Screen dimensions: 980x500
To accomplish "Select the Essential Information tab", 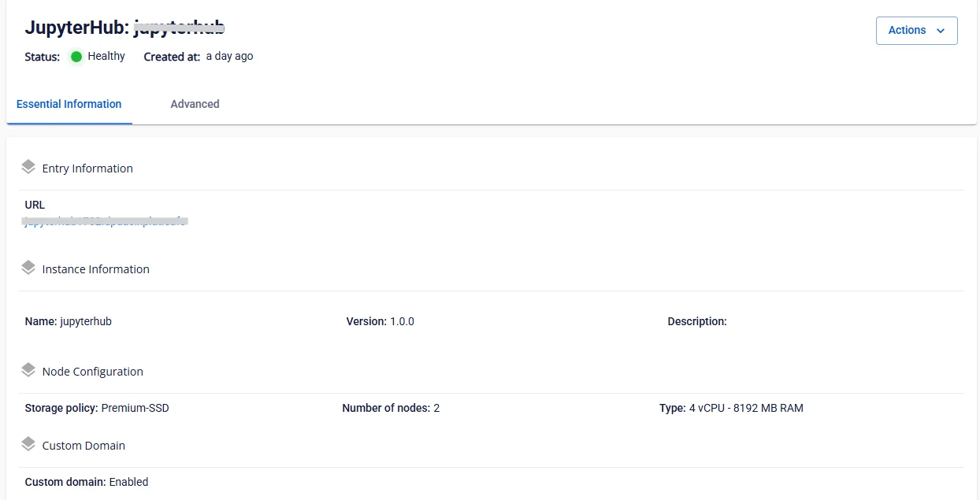I will (69, 104).
